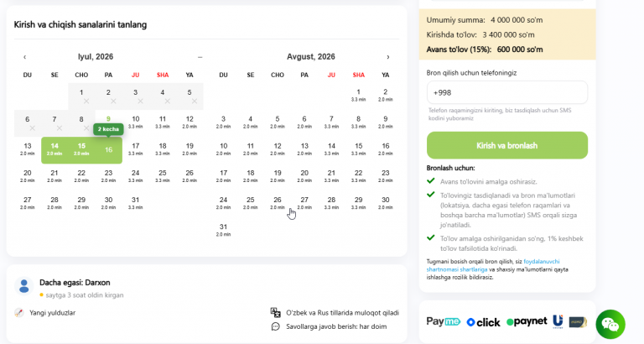Viewport: 644px width, 344px height.
Task: Select August 31 in the calendar
Action: coord(223,230)
